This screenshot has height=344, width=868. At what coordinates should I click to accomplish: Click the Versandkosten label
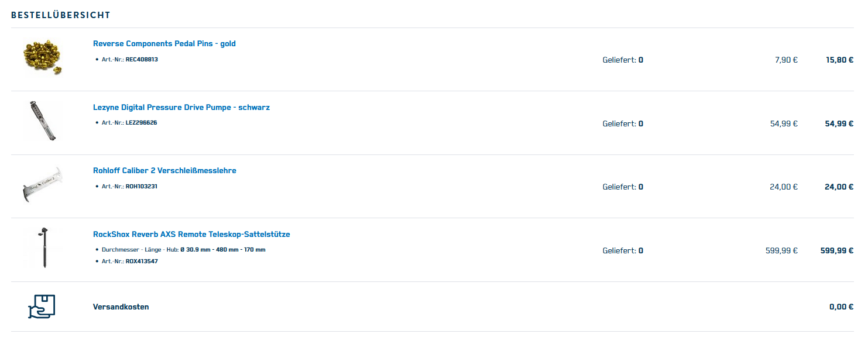click(121, 307)
